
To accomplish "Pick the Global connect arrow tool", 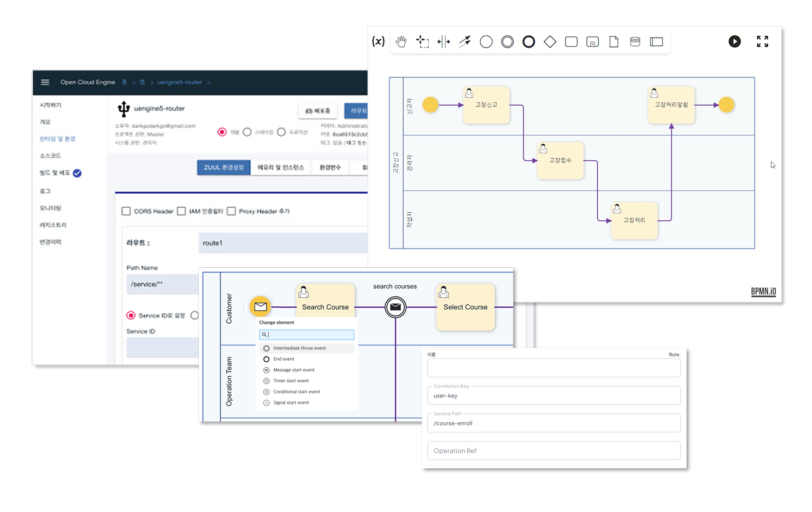I will (x=465, y=42).
